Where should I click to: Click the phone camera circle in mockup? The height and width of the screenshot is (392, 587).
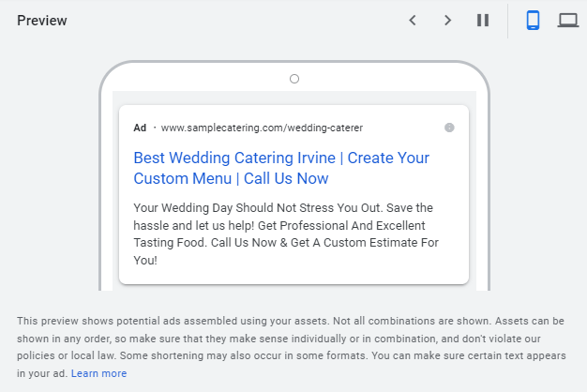294,79
